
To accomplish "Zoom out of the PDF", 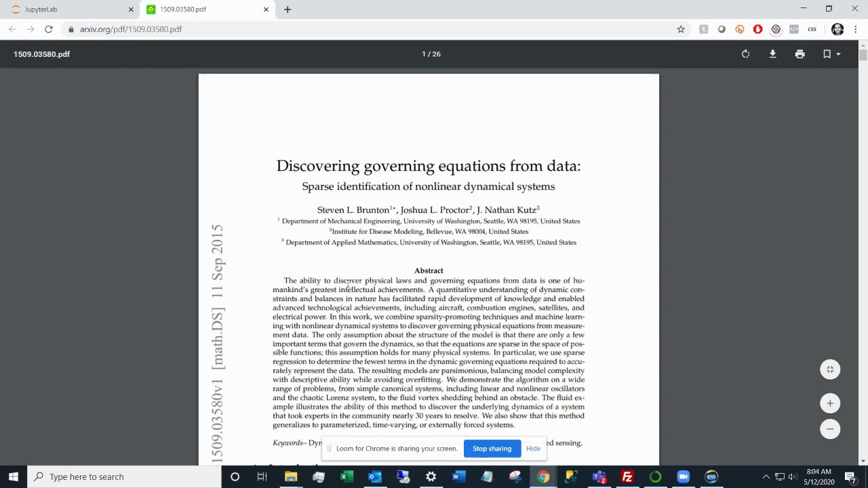I will [x=830, y=429].
